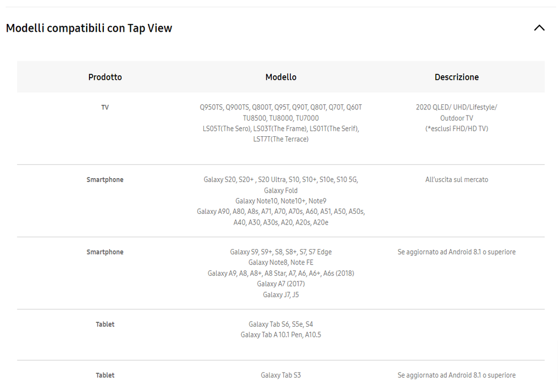Click the 'Galaxy Note8, Note FE' line
Image resolution: width=558 pixels, height=392 pixels.
281,262
